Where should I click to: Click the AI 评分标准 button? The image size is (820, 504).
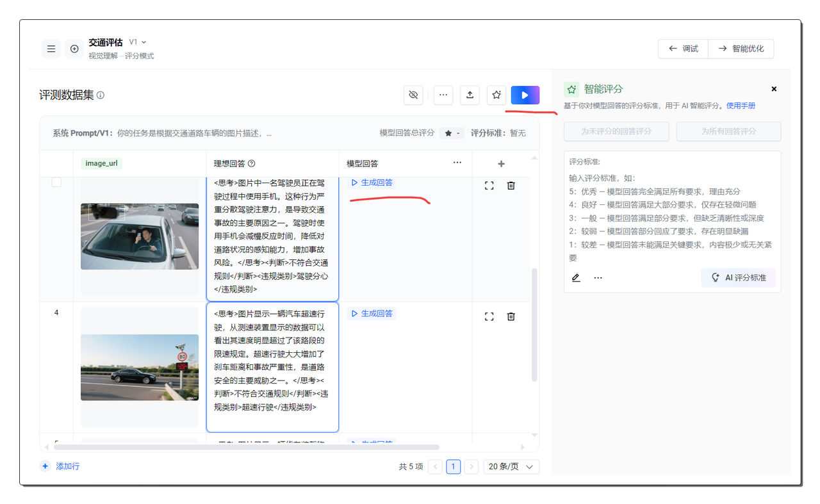(x=738, y=278)
